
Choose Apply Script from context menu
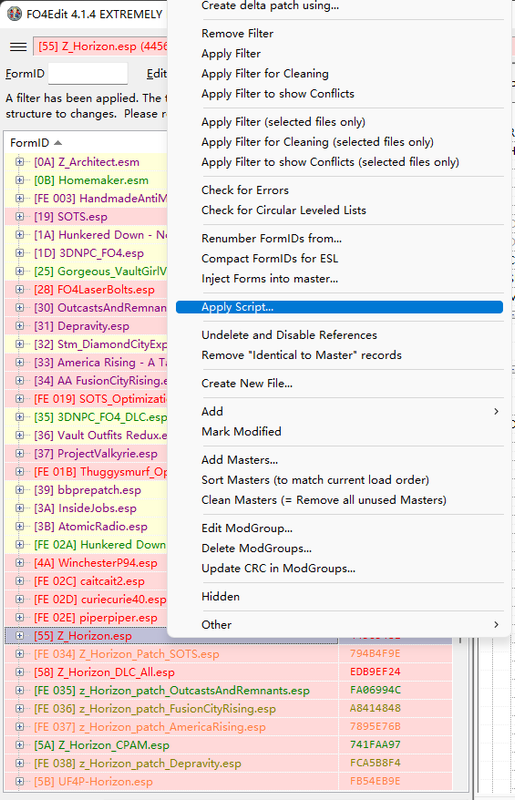339,307
